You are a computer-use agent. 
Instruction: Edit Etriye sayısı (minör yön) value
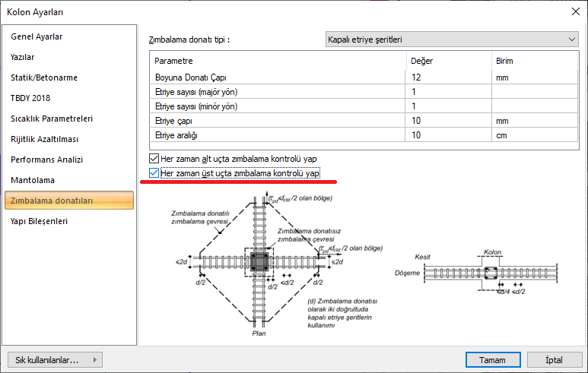[448, 106]
